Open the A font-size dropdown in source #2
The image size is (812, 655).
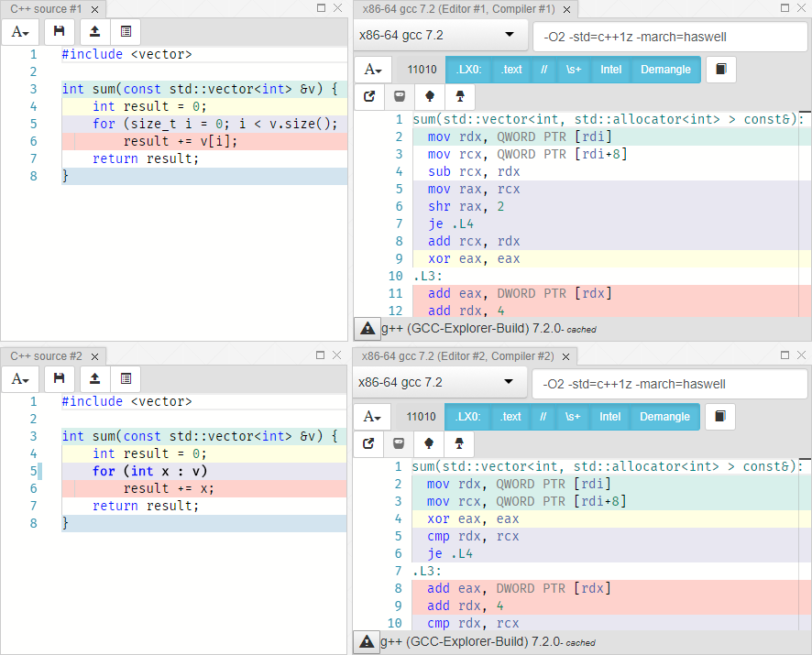click(x=20, y=379)
